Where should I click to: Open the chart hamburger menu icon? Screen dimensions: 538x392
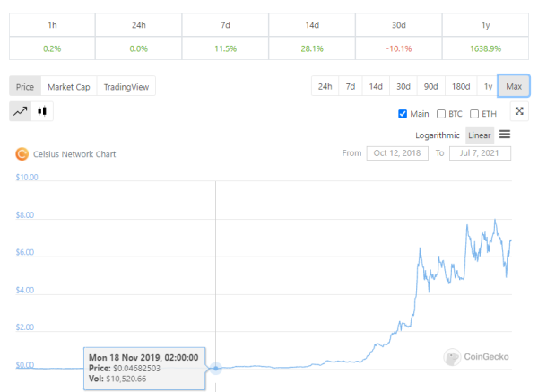(x=504, y=135)
